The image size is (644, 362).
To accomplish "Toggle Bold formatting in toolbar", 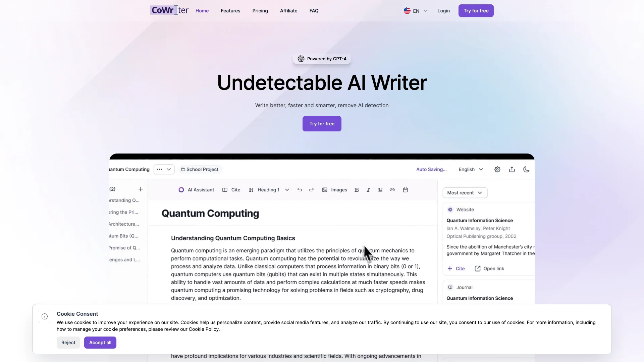I will coord(356,190).
